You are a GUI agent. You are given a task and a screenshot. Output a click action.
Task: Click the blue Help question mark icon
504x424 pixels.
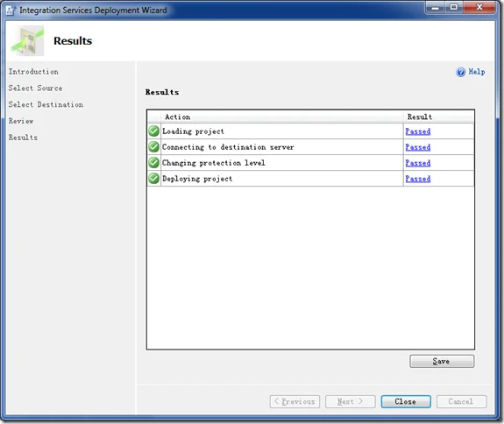pos(460,72)
